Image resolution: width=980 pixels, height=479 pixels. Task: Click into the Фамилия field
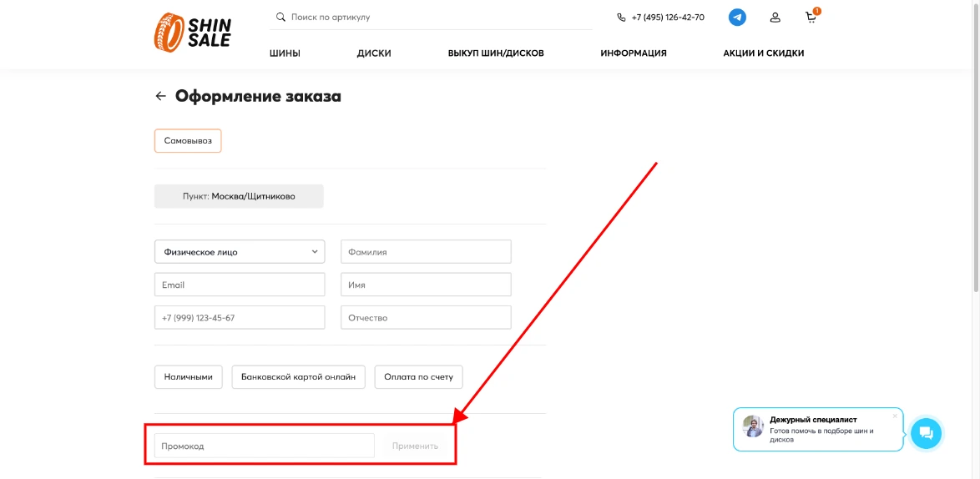tap(426, 252)
